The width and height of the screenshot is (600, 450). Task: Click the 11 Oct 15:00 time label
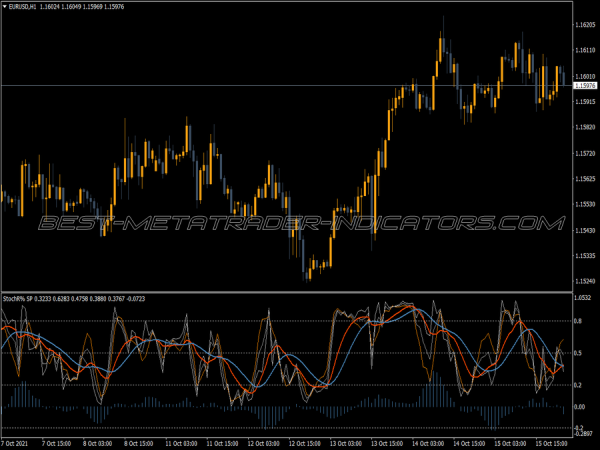(222, 444)
